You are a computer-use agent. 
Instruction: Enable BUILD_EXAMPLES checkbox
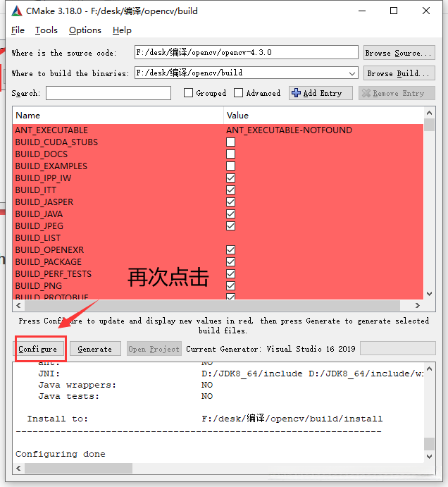pos(230,166)
